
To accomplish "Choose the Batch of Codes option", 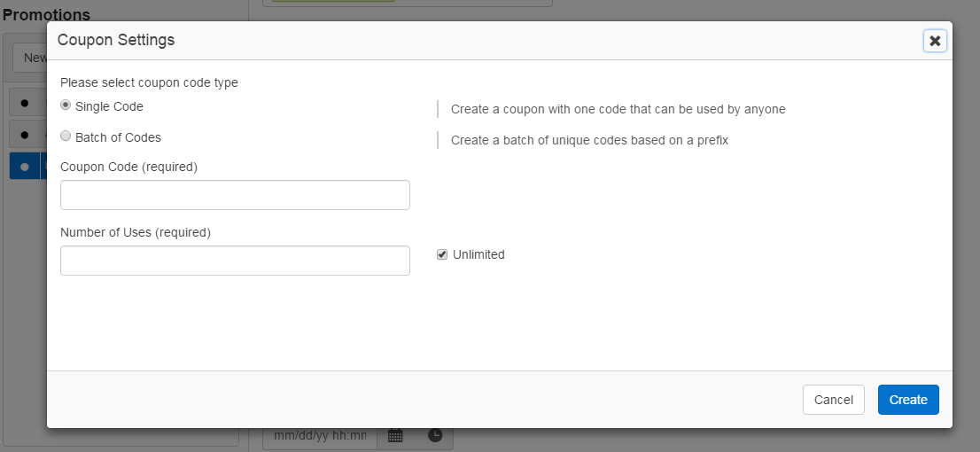I will point(66,136).
